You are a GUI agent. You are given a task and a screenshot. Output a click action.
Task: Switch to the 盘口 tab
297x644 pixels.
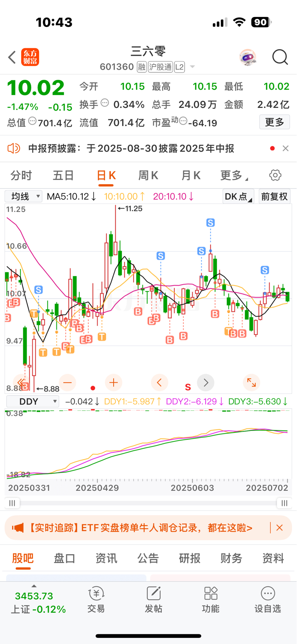[x=64, y=558]
